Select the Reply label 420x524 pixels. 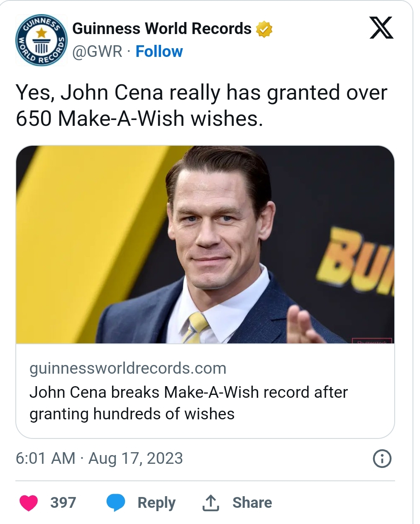click(156, 502)
